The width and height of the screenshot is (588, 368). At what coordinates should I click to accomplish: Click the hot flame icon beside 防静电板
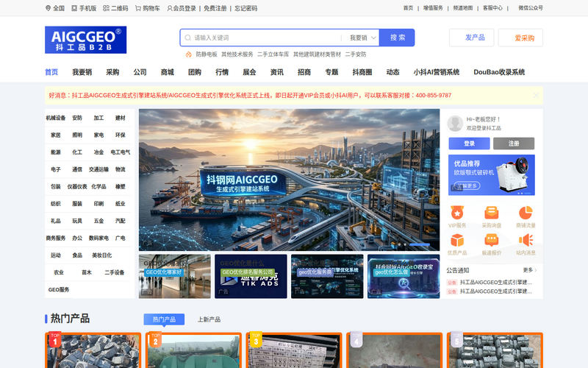pos(189,54)
